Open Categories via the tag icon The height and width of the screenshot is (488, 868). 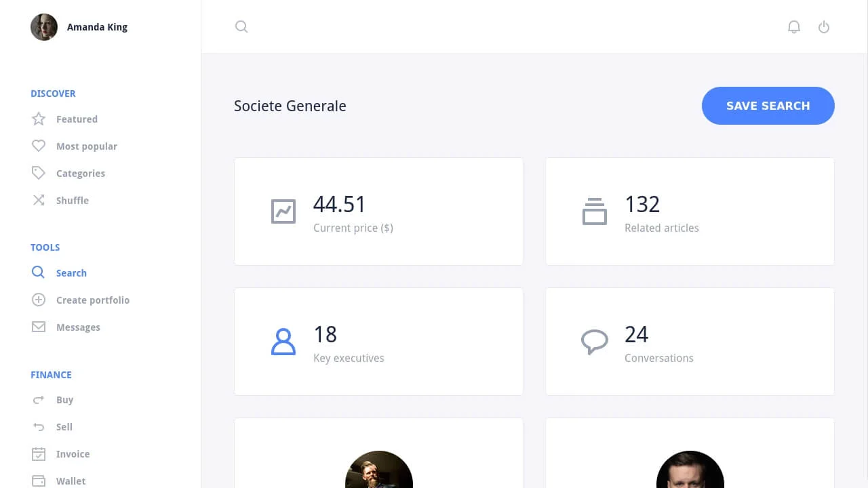[x=39, y=173]
